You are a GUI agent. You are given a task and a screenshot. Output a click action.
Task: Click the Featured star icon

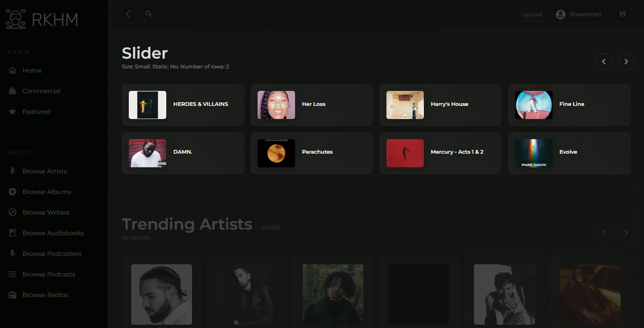[x=13, y=112]
